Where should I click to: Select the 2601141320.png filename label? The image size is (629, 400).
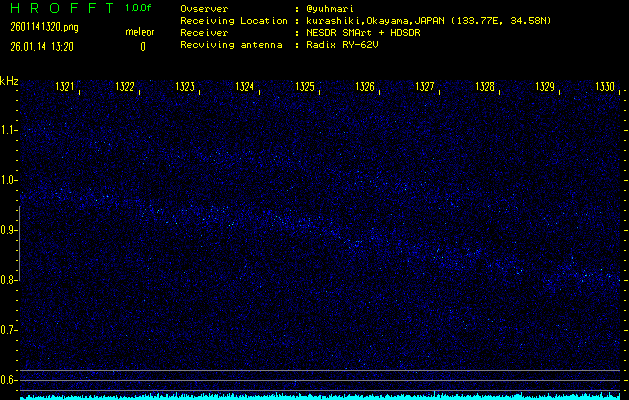click(43, 28)
